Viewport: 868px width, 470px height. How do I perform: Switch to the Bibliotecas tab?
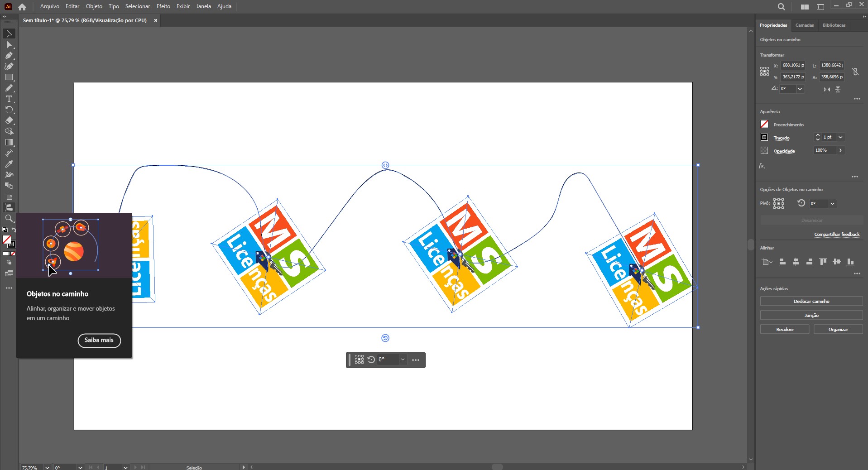click(x=834, y=25)
